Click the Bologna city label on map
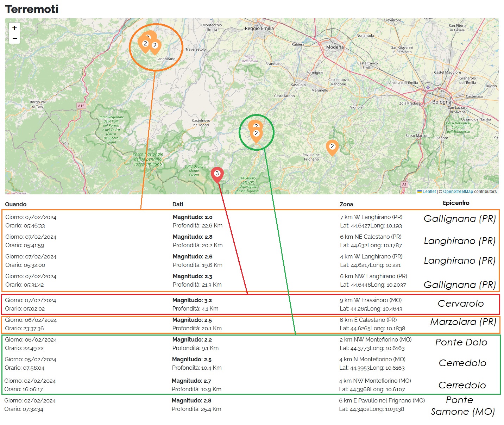504x425 pixels. [x=441, y=102]
